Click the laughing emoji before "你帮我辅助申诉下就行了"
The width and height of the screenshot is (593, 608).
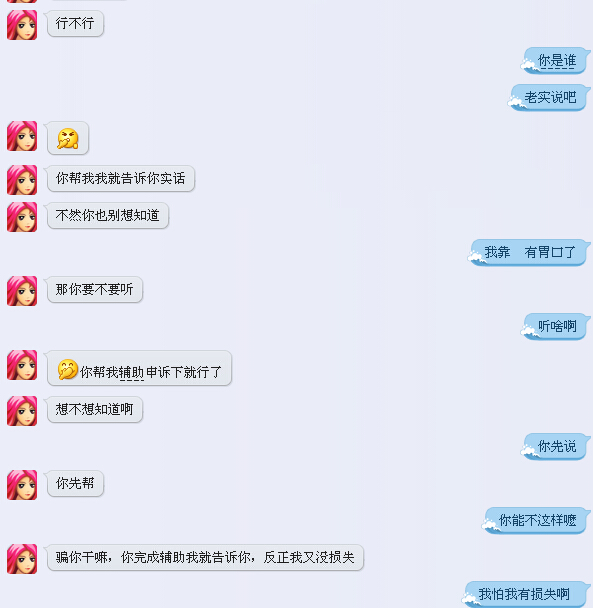(67, 369)
